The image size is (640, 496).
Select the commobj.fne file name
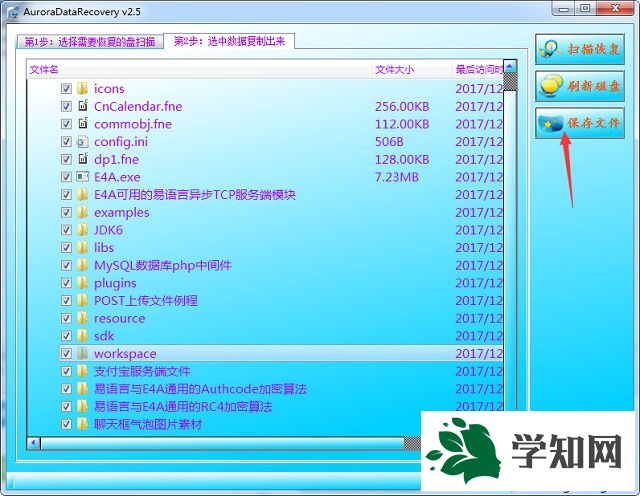133,124
